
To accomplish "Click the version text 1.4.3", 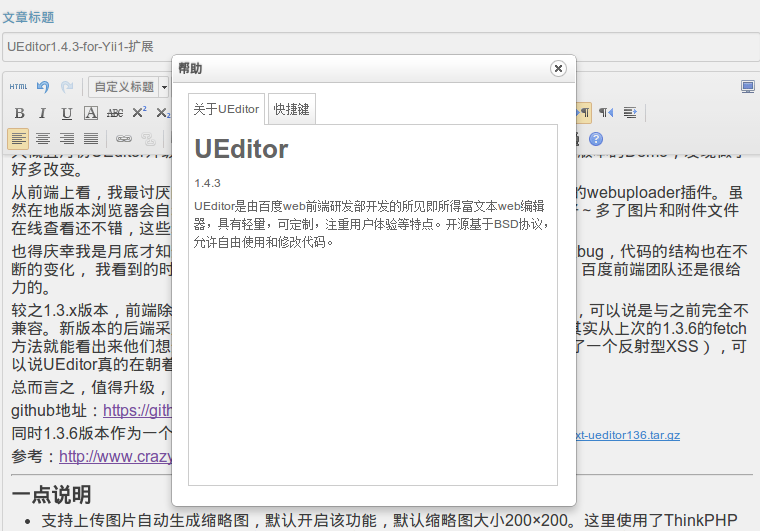I will (x=207, y=183).
